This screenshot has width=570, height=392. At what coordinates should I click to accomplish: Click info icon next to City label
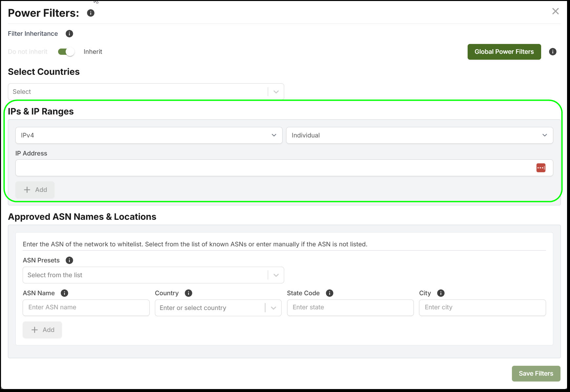[441, 293]
